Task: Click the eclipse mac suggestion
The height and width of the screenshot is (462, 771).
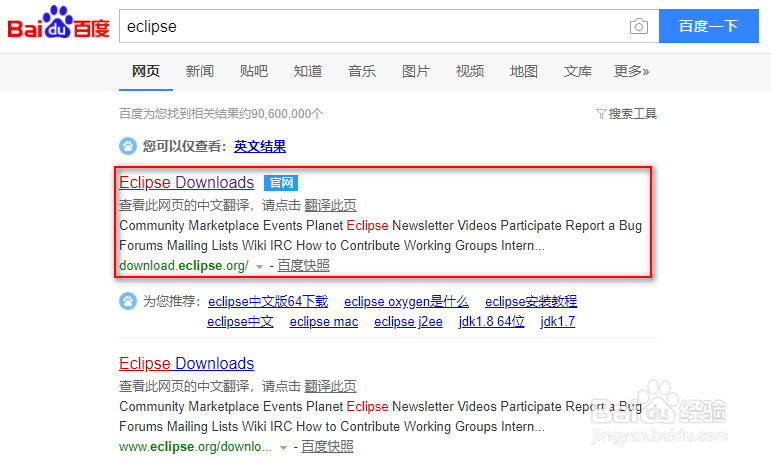Action: (324, 321)
